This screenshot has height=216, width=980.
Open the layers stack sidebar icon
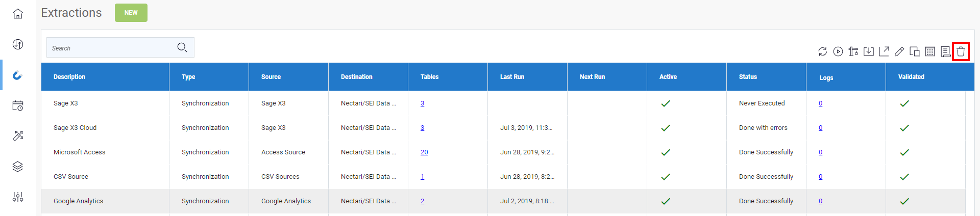(x=18, y=167)
